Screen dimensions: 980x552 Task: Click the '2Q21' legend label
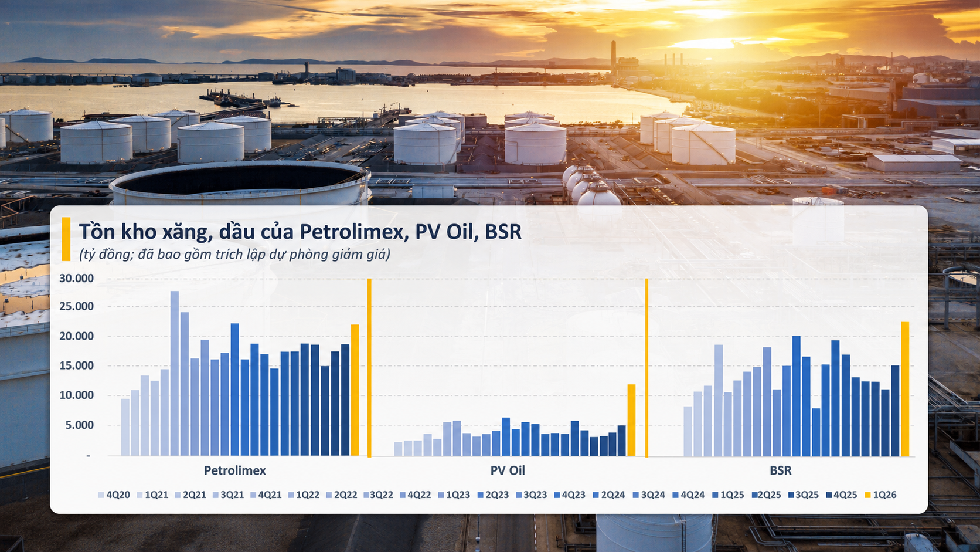(x=195, y=495)
